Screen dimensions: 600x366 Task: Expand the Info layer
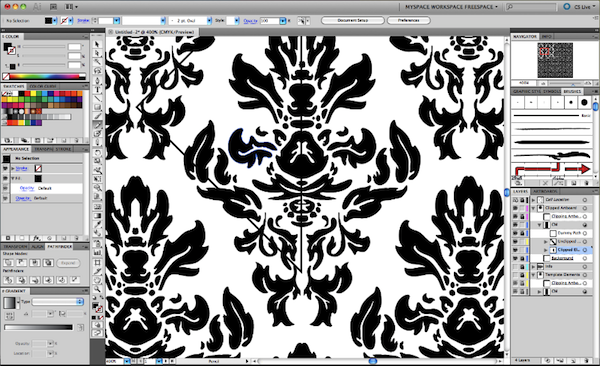533,266
